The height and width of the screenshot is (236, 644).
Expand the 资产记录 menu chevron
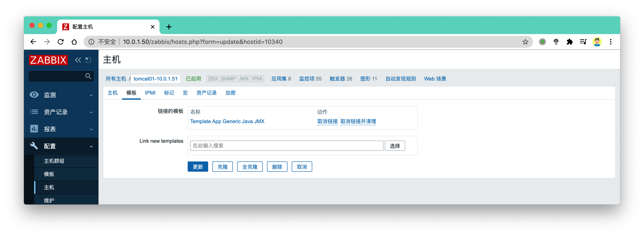(91, 112)
